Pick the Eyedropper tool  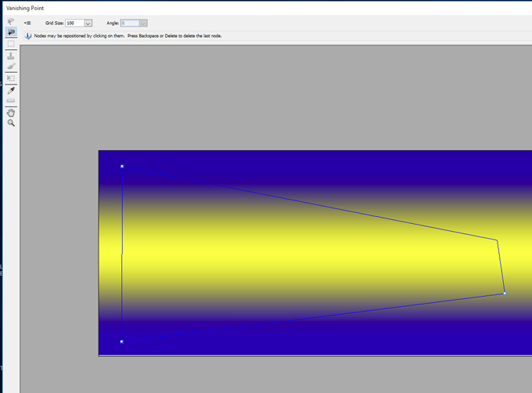[x=11, y=90]
